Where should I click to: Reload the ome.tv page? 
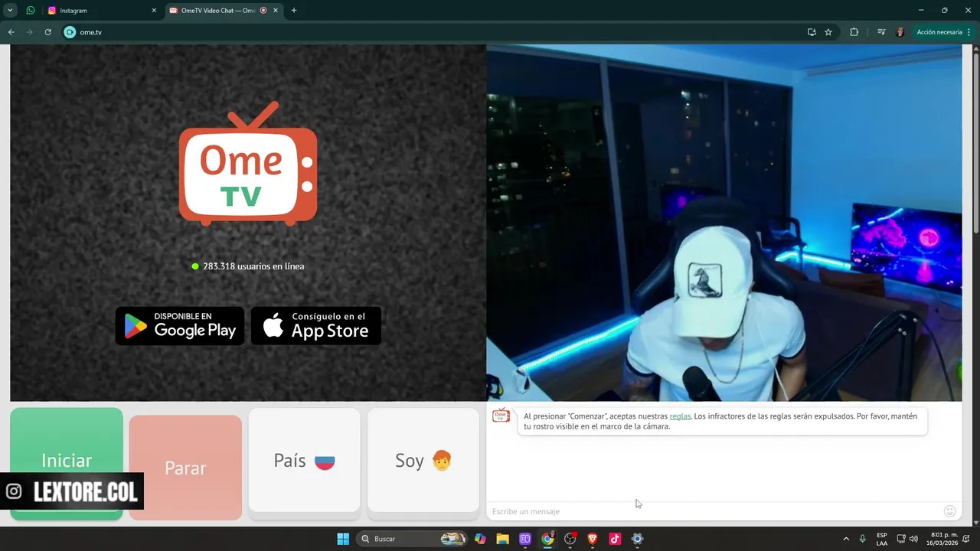click(47, 32)
